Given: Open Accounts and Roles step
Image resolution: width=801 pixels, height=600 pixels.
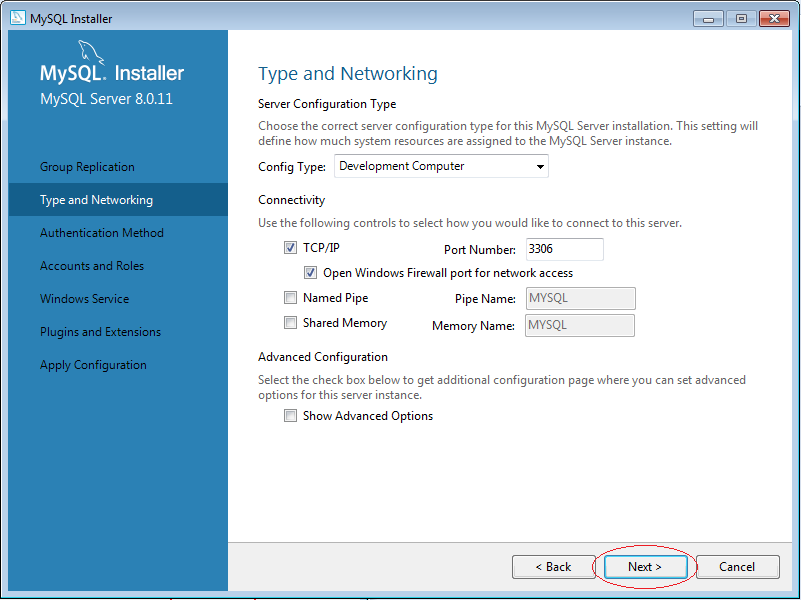Looking at the screenshot, I should (92, 266).
